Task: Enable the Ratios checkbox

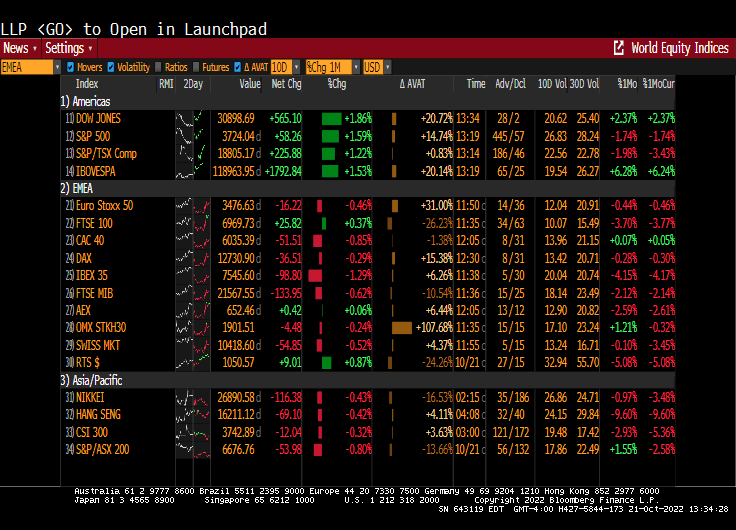Action: click(x=158, y=67)
